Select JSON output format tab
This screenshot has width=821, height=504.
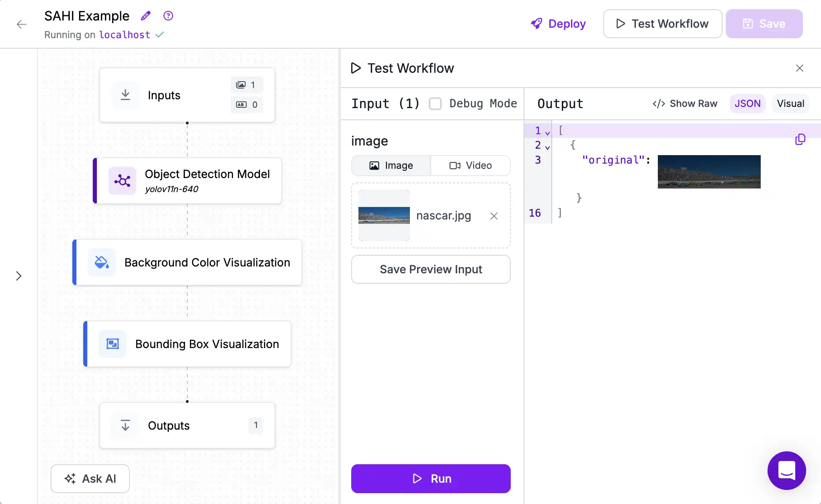[748, 103]
